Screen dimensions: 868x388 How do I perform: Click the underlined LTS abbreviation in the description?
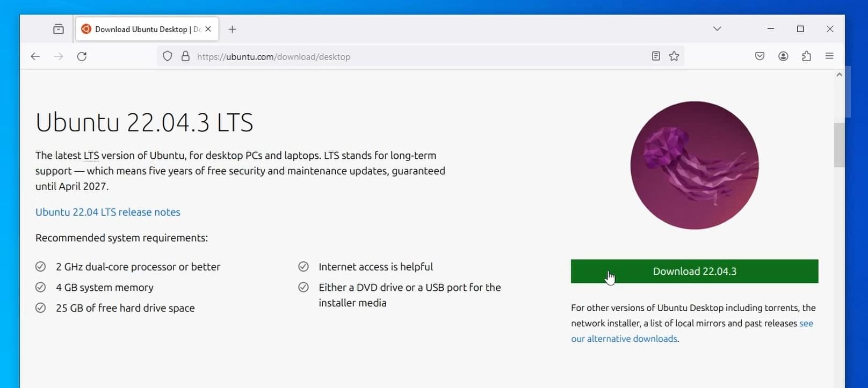(91, 156)
